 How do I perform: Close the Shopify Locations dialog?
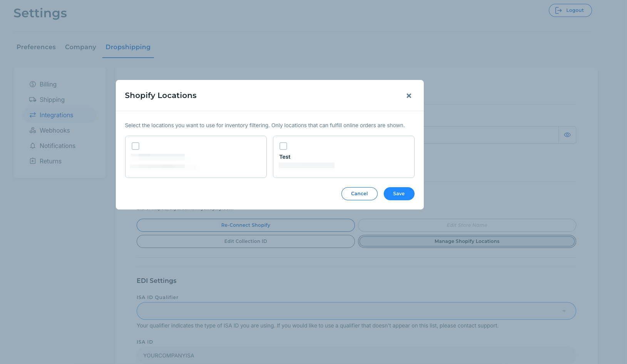pos(409,96)
